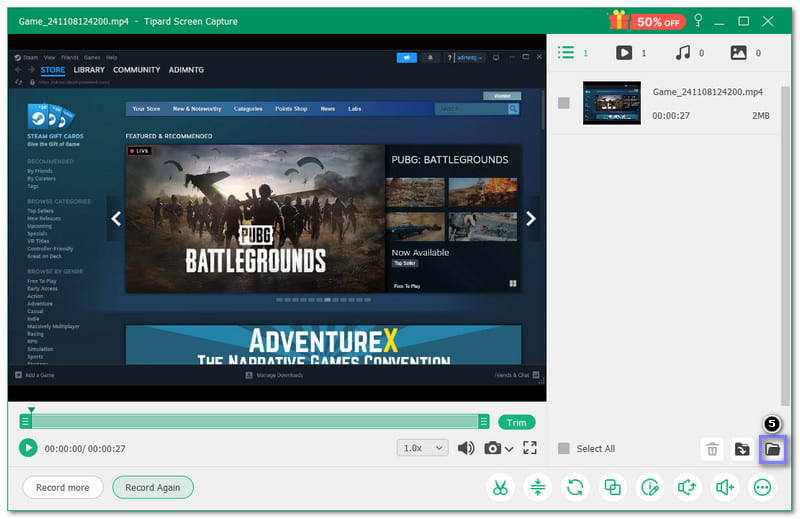This screenshot has height=519, width=800.
Task: Open the sound extractor tool
Action: [687, 487]
